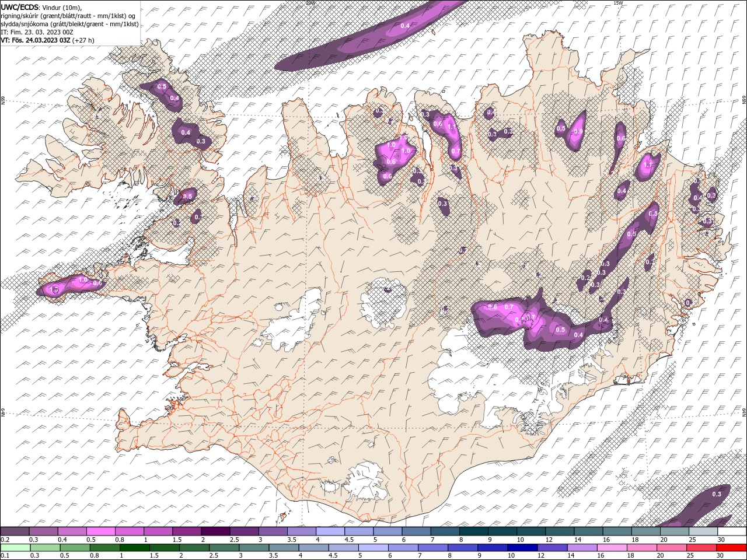Click the '30' label in the bottom legend row

click(x=721, y=556)
